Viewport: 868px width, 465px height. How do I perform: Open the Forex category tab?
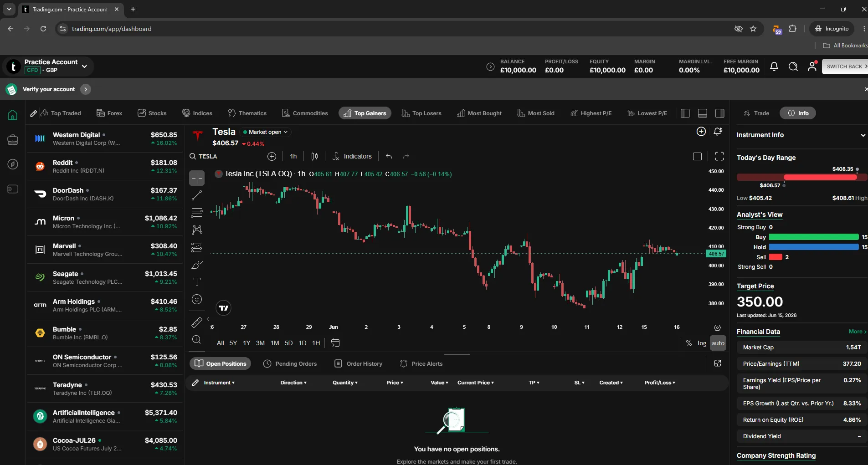pyautogui.click(x=109, y=113)
